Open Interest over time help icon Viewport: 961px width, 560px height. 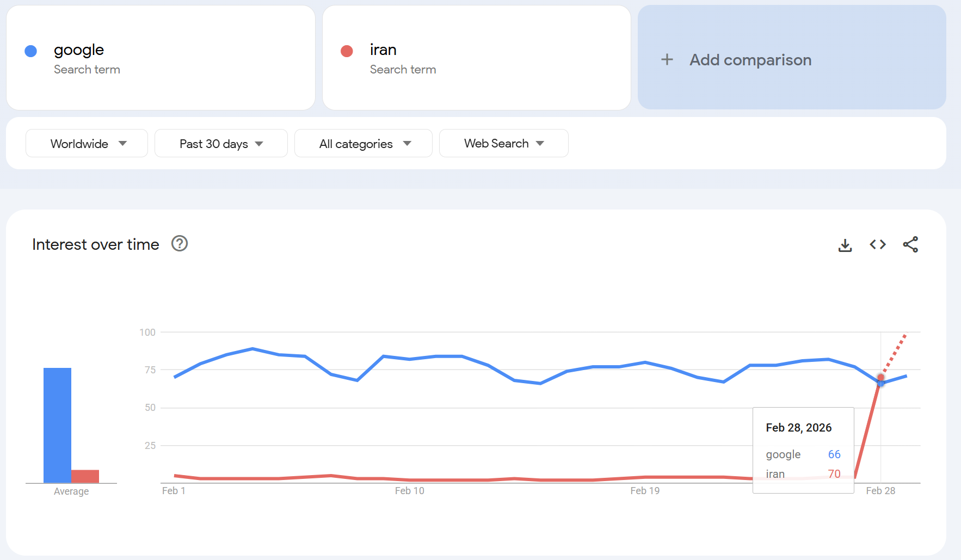(180, 244)
